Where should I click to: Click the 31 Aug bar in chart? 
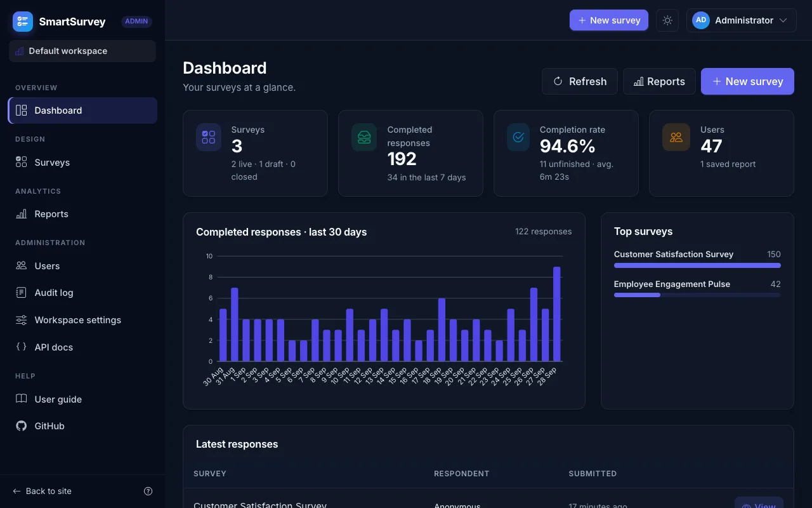(x=235, y=324)
